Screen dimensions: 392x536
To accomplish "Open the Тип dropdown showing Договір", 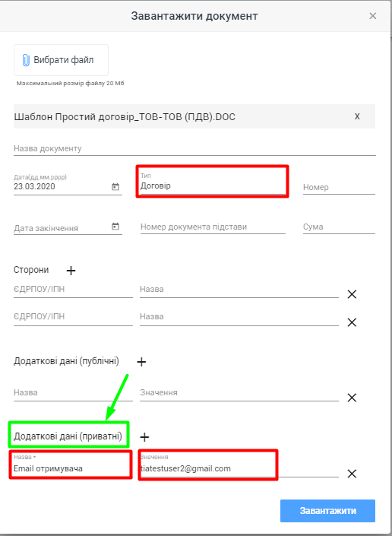I will 213,183.
